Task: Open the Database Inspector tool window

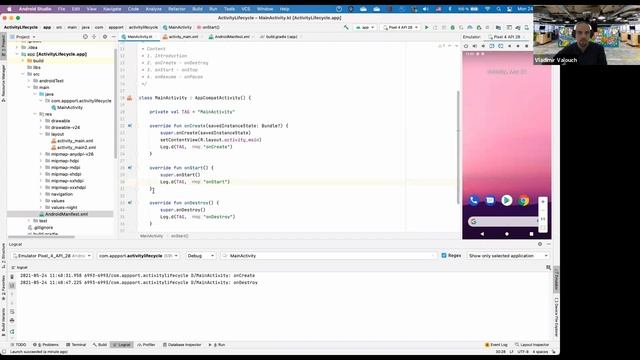Action: point(182,345)
